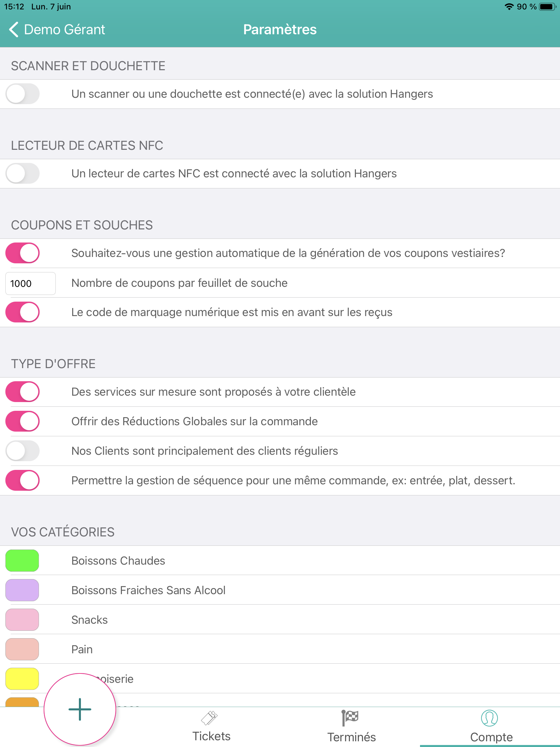Edit the coupons per sheet number field
Screen dimensions: 560x747
pyautogui.click(x=30, y=283)
